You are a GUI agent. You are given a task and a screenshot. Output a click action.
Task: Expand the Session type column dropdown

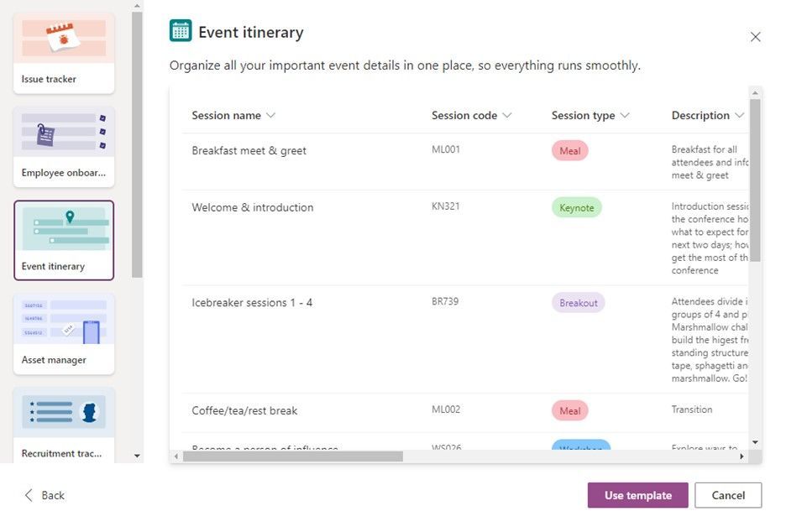point(625,116)
